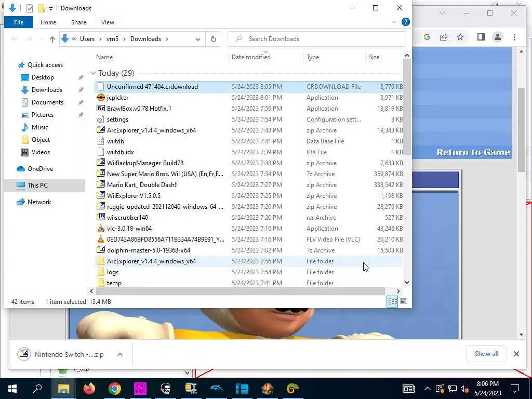Open Explorer help with question mark icon

tap(405, 22)
